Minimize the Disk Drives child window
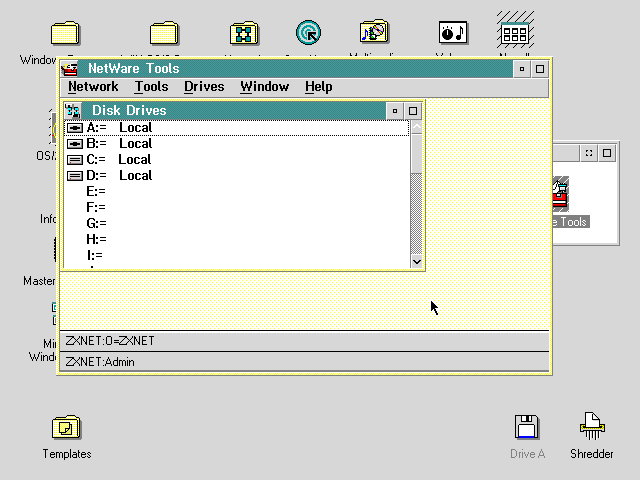 coord(395,111)
